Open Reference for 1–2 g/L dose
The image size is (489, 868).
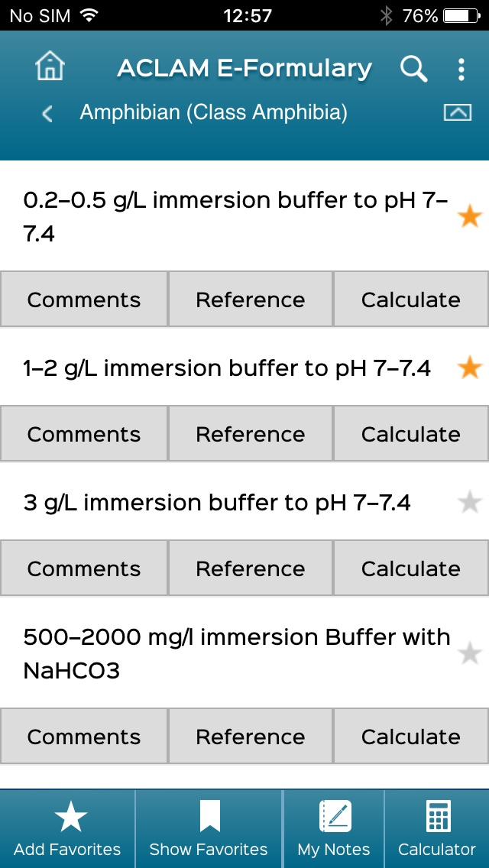[x=251, y=434]
